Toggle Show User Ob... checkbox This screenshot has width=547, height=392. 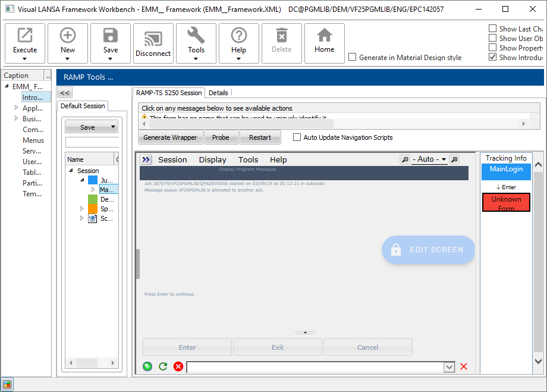tap(492, 37)
